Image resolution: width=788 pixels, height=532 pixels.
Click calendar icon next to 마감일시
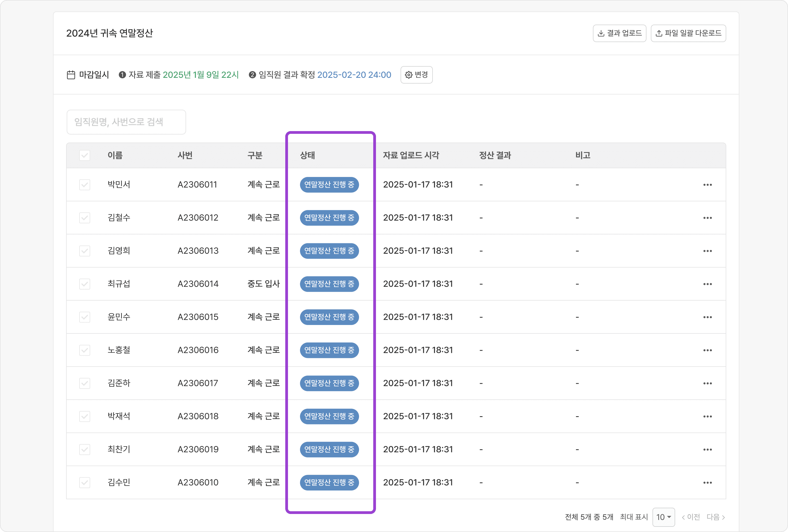click(x=71, y=75)
